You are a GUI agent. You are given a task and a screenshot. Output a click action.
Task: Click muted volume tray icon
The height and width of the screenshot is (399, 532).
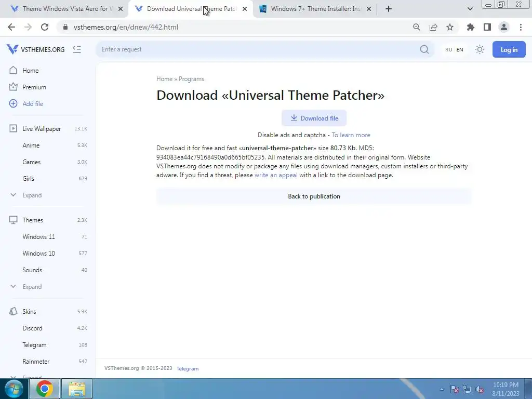(x=480, y=390)
